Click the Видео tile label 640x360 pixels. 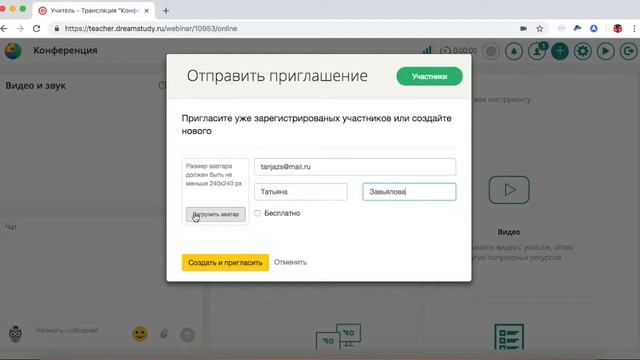tap(509, 232)
